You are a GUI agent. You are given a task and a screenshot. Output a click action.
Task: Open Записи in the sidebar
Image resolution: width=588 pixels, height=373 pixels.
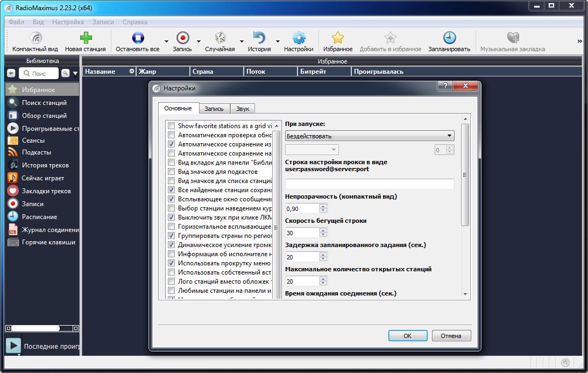(42, 204)
